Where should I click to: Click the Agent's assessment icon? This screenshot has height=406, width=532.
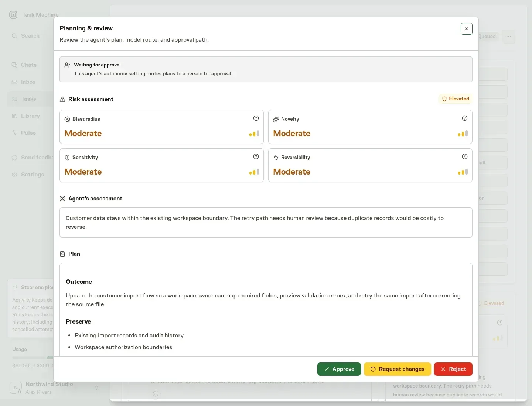[x=62, y=199]
